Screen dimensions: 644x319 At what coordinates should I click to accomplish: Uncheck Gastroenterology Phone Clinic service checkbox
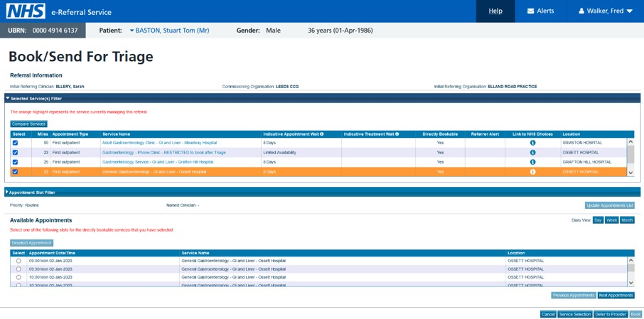tap(16, 152)
